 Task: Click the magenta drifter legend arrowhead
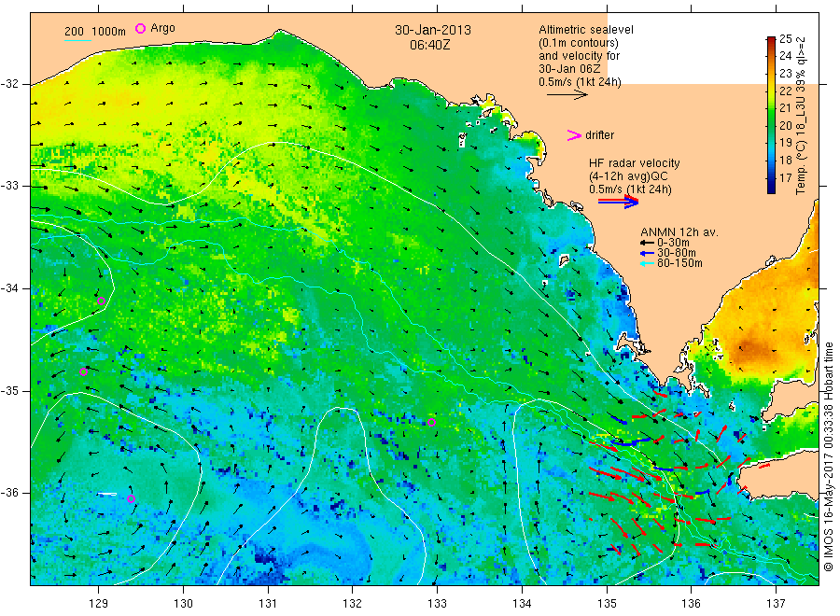pos(574,135)
